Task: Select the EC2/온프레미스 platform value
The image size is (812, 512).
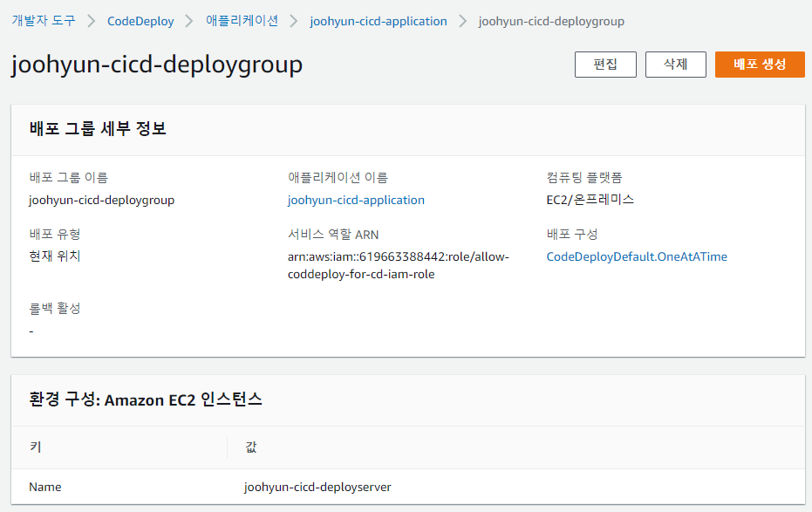Action: click(x=590, y=200)
